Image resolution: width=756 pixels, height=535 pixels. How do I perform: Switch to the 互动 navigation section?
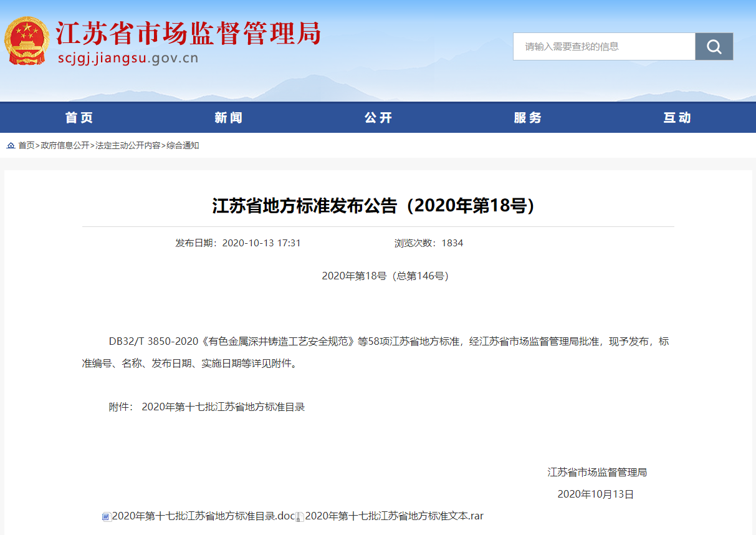coord(677,118)
